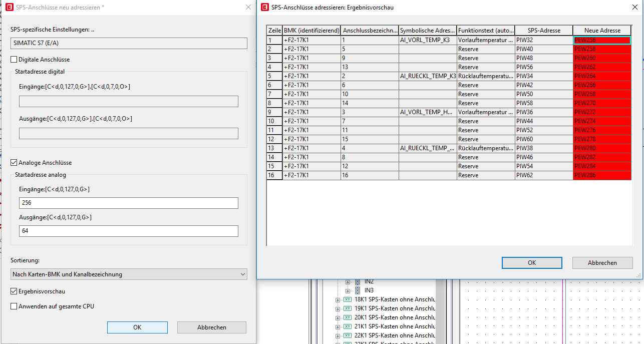Click the Symbolische Adresse column header
The width and height of the screenshot is (644, 344).
[x=428, y=31]
